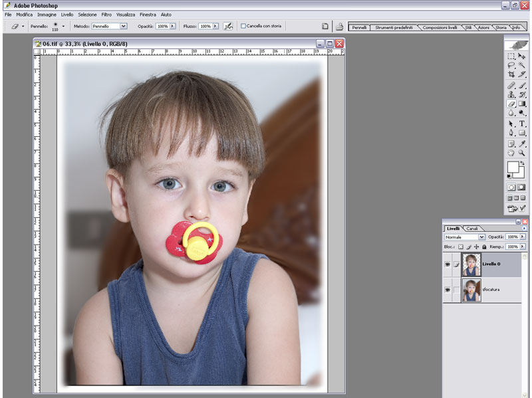
Task: Click the foreground color swatch
Action: pos(513,167)
